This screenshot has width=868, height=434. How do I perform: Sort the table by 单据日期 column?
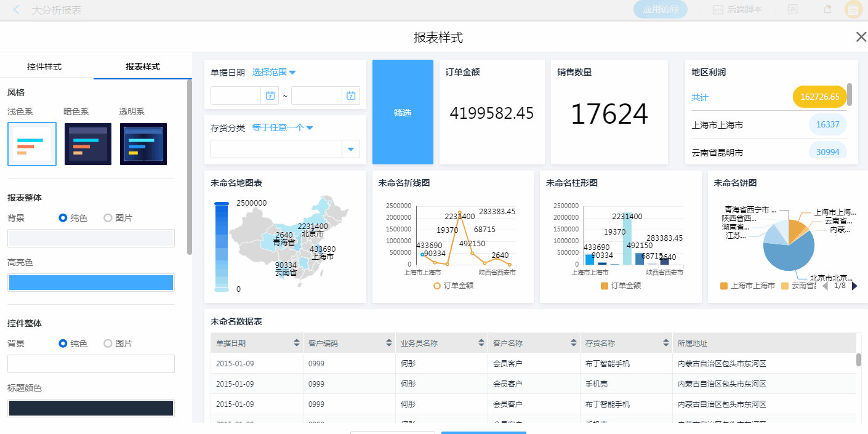[x=297, y=343]
